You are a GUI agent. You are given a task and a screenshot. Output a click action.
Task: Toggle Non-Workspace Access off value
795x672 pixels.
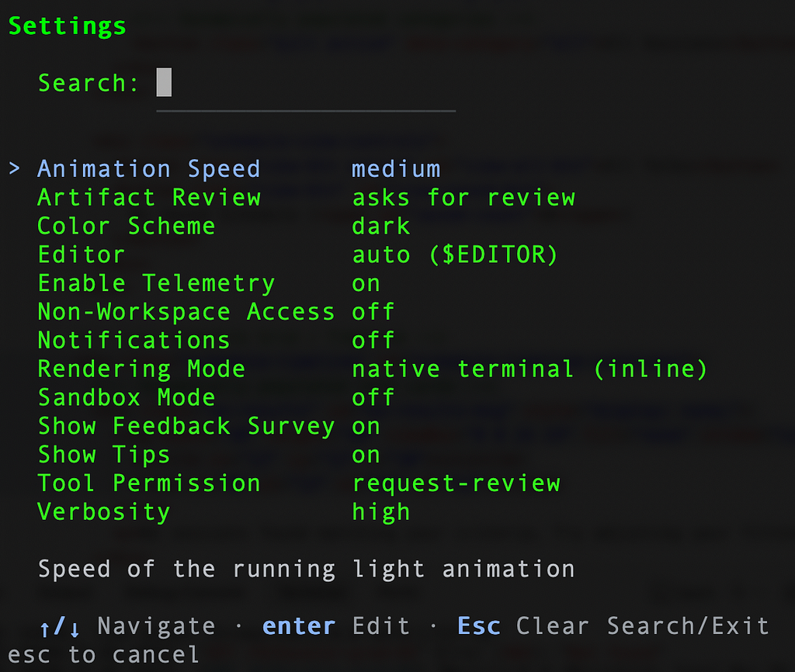click(373, 312)
